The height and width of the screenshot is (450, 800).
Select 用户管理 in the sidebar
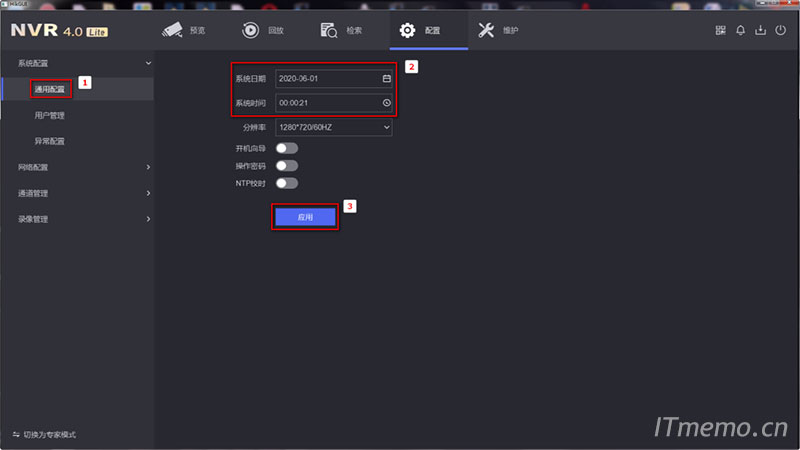(50, 116)
